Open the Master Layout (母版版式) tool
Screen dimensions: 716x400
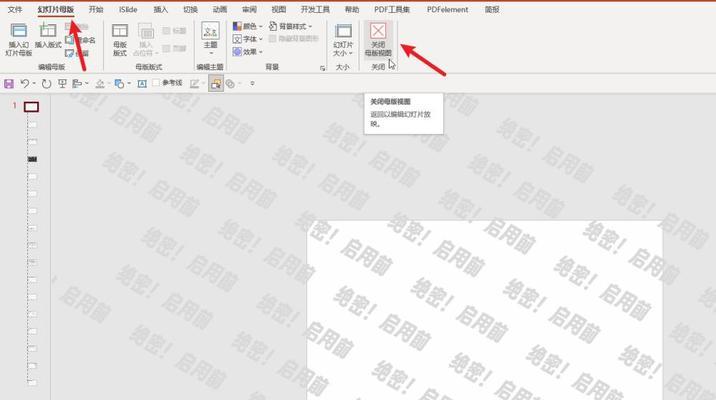coord(120,40)
